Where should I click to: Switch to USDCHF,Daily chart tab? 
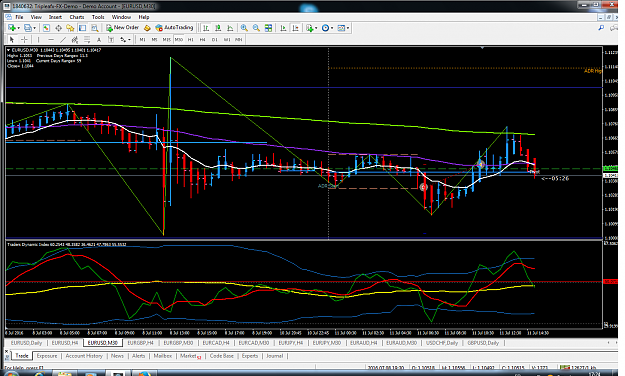[442, 343]
